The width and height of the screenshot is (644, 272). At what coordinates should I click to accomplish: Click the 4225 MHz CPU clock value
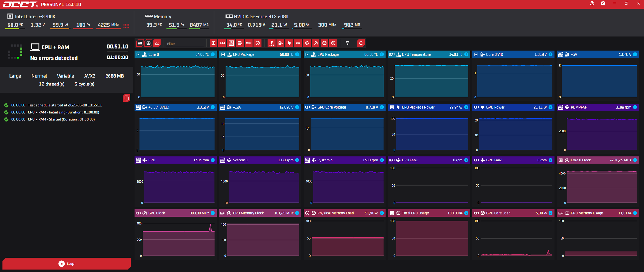(108, 25)
